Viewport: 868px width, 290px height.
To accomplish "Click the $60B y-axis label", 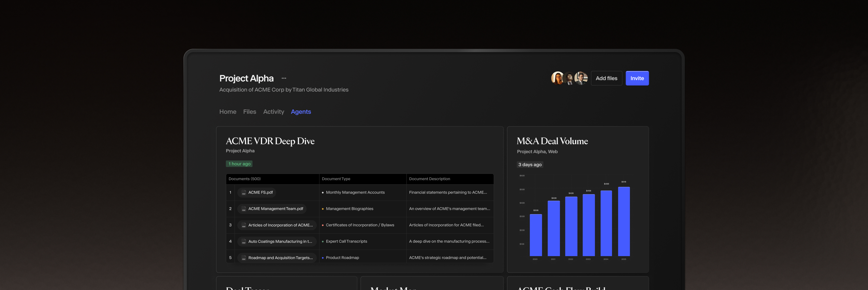I will click(x=522, y=176).
